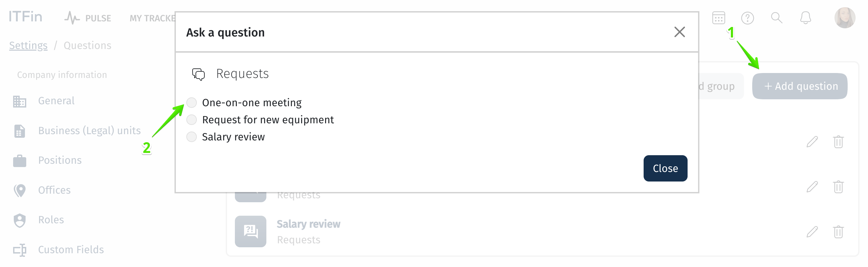The image size is (868, 267).
Task: Click the dark Close button
Action: pyautogui.click(x=665, y=168)
